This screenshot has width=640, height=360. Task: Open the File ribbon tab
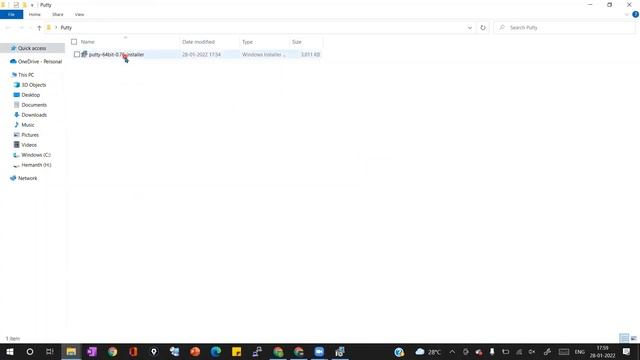click(11, 14)
